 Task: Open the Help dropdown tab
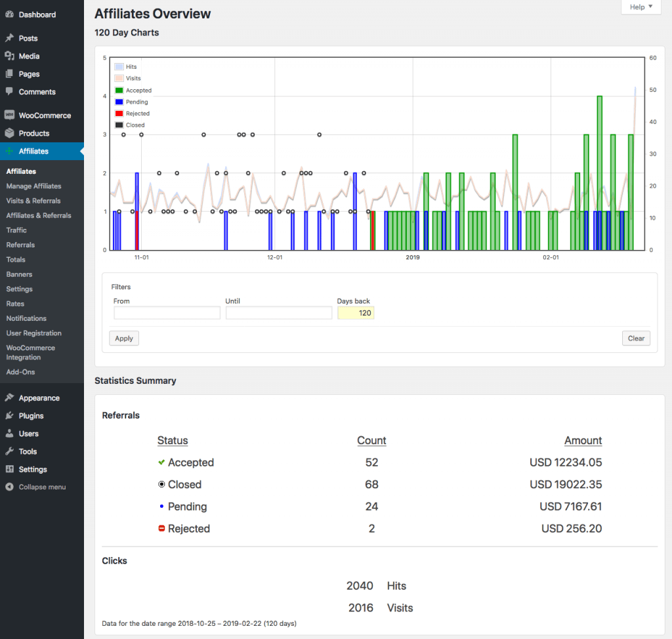coord(640,7)
